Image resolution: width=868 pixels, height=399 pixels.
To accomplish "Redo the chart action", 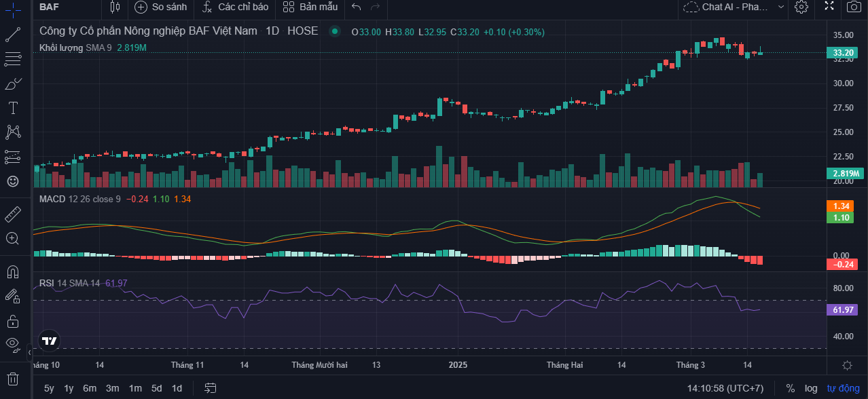I will click(x=376, y=7).
